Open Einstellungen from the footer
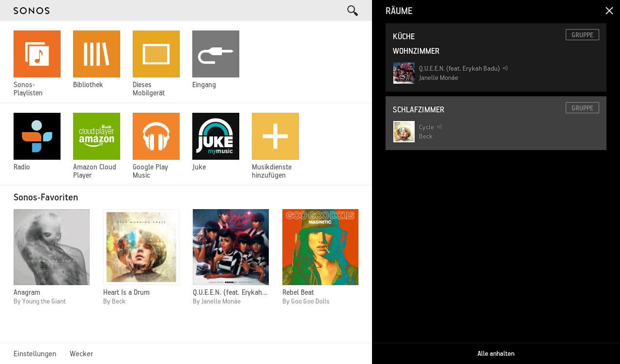Viewport: 620px width, 364px height. pyautogui.click(x=35, y=354)
